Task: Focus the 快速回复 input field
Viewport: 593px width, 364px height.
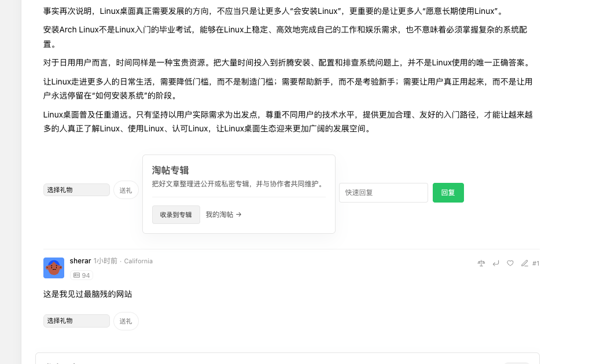Action: pyautogui.click(x=384, y=193)
